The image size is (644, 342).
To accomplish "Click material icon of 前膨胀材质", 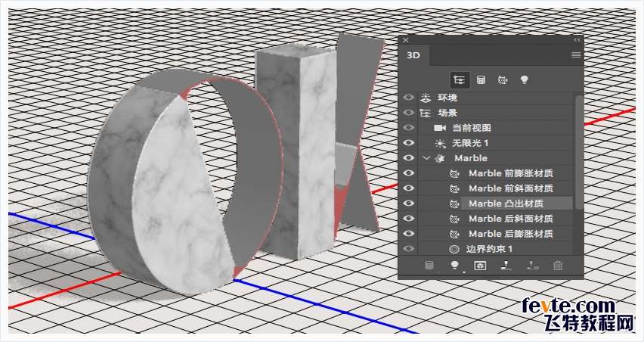I will [x=454, y=173].
